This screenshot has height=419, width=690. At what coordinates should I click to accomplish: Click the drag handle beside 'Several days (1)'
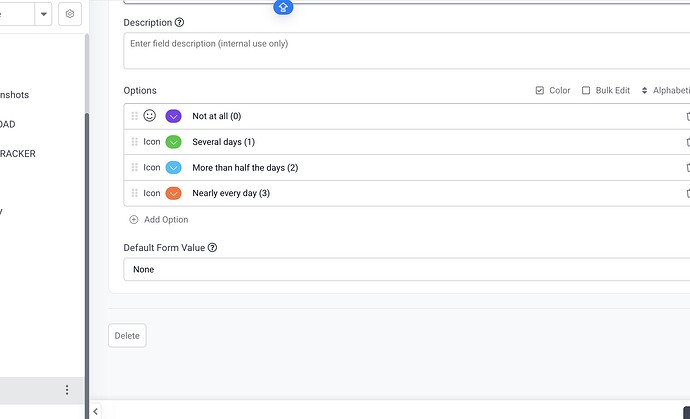coord(135,142)
